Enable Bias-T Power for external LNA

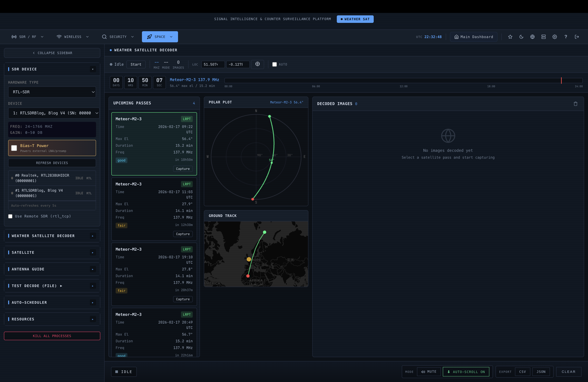[14, 148]
